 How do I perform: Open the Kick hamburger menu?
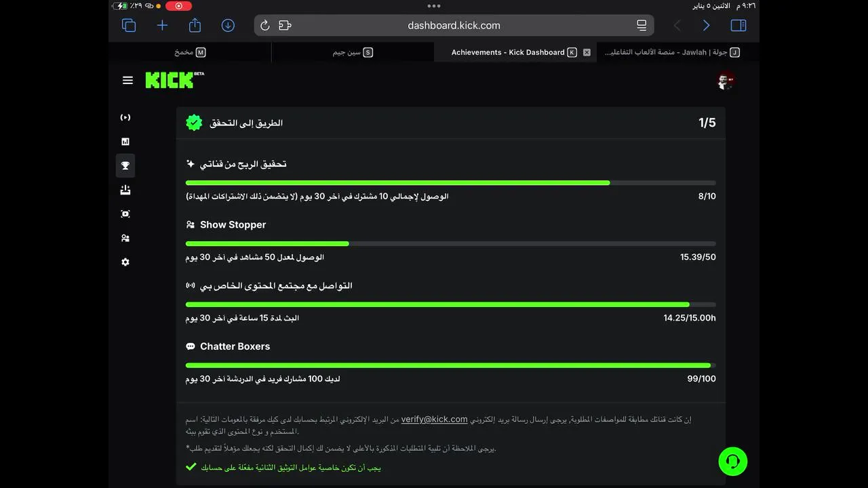[x=127, y=80]
